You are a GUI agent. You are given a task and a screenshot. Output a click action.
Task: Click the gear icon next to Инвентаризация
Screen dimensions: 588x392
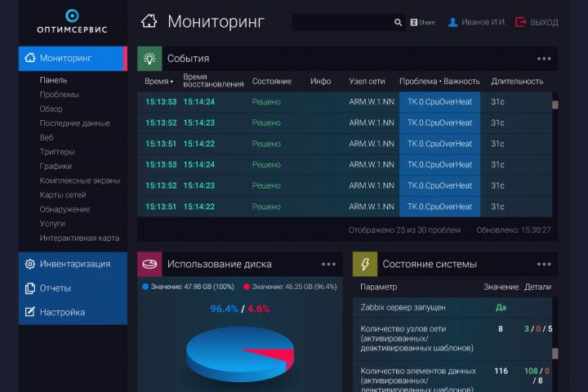point(30,264)
